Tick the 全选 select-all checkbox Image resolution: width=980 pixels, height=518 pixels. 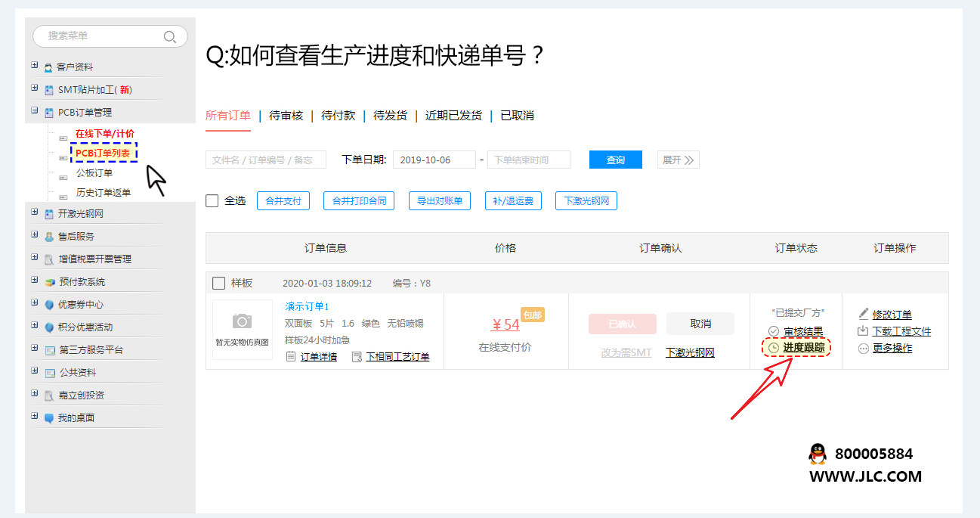[x=212, y=200]
